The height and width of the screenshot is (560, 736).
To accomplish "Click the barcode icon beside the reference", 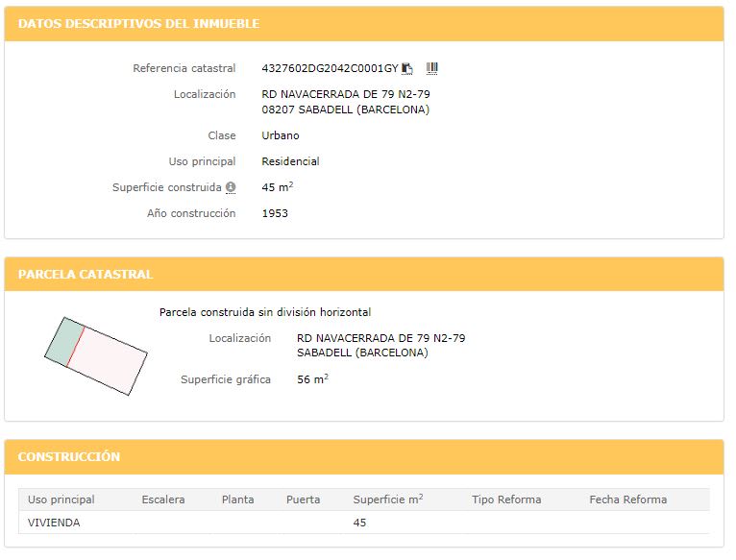I will tap(432, 68).
